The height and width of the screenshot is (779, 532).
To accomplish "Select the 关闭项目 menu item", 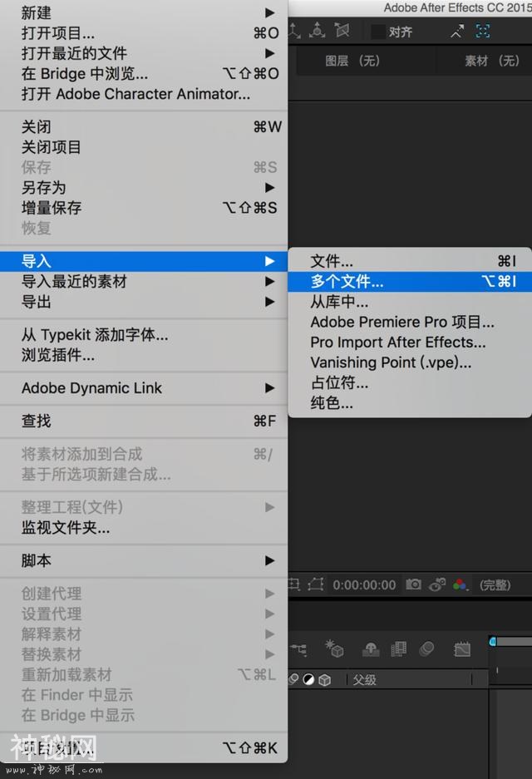I will click(144, 147).
